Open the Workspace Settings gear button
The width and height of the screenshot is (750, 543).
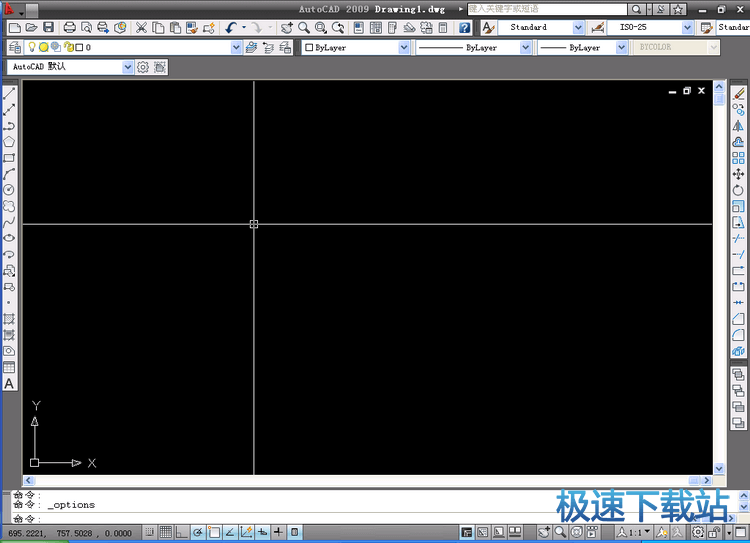click(x=143, y=67)
